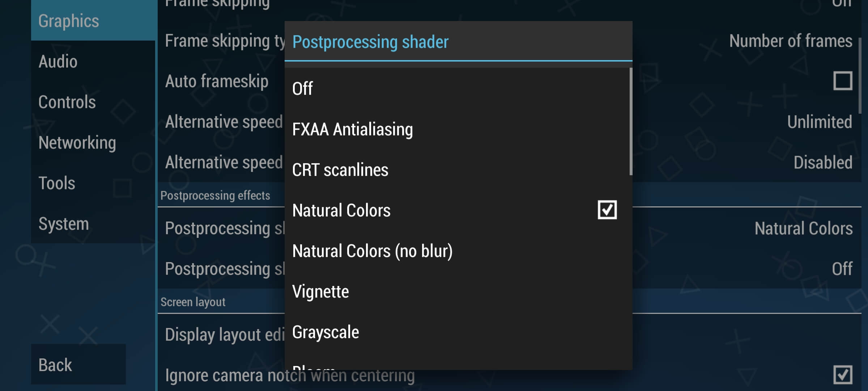The image size is (868, 391).
Task: Click Networking settings icon
Action: 77,142
